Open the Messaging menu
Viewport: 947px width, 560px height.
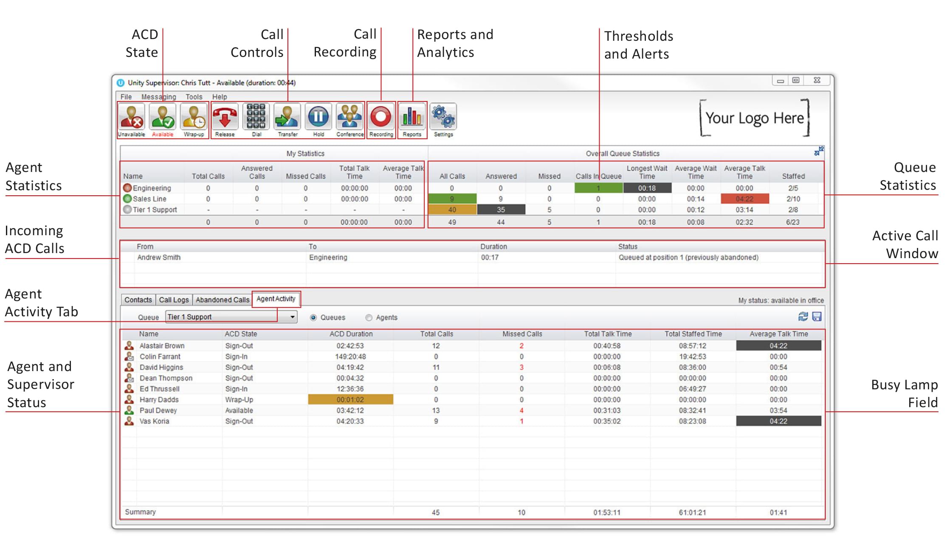(158, 97)
